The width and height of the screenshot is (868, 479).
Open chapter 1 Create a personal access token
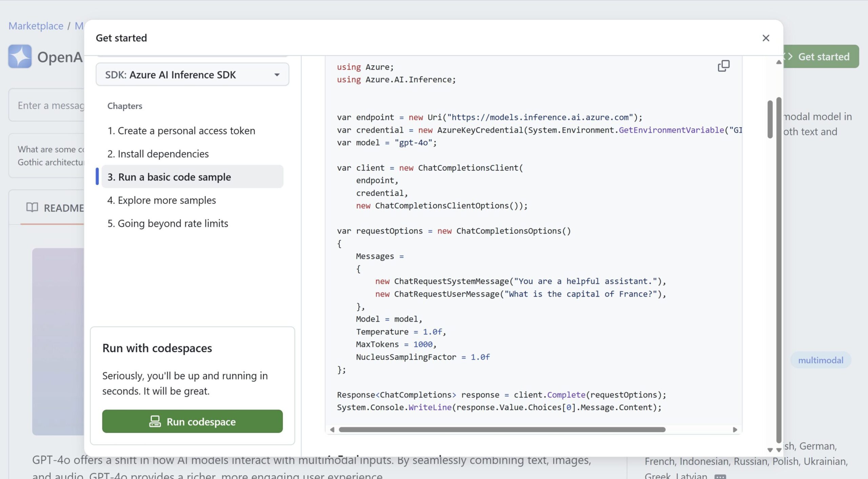coord(181,131)
